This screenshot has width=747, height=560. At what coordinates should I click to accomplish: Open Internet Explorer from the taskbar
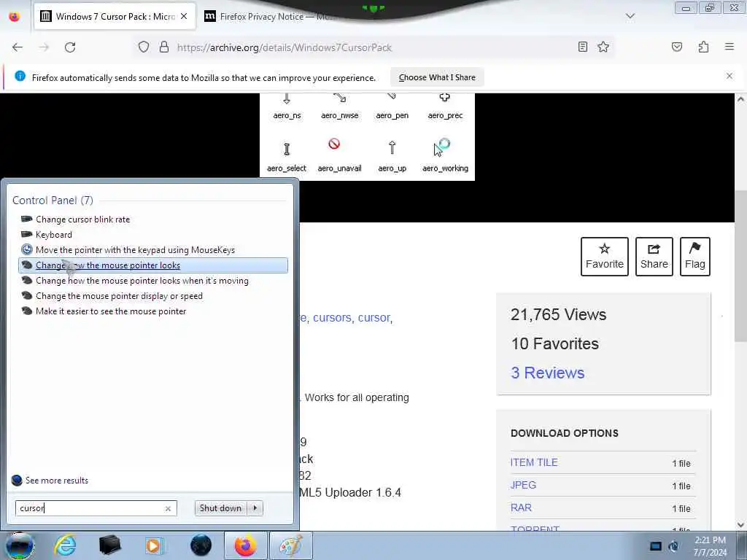tap(65, 545)
